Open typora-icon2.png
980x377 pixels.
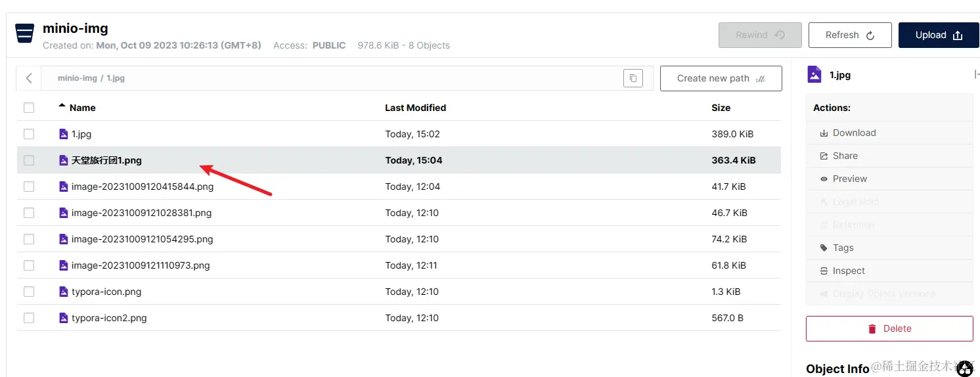click(x=109, y=318)
